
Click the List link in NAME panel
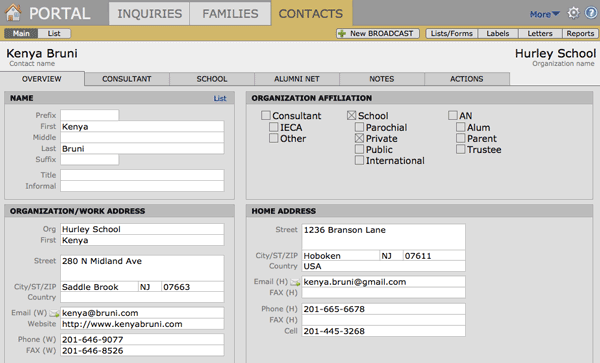coord(220,98)
